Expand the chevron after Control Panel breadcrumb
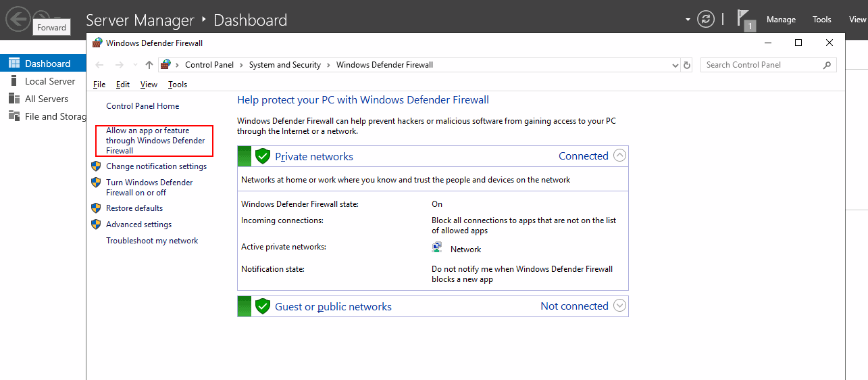The image size is (868, 380). point(242,65)
